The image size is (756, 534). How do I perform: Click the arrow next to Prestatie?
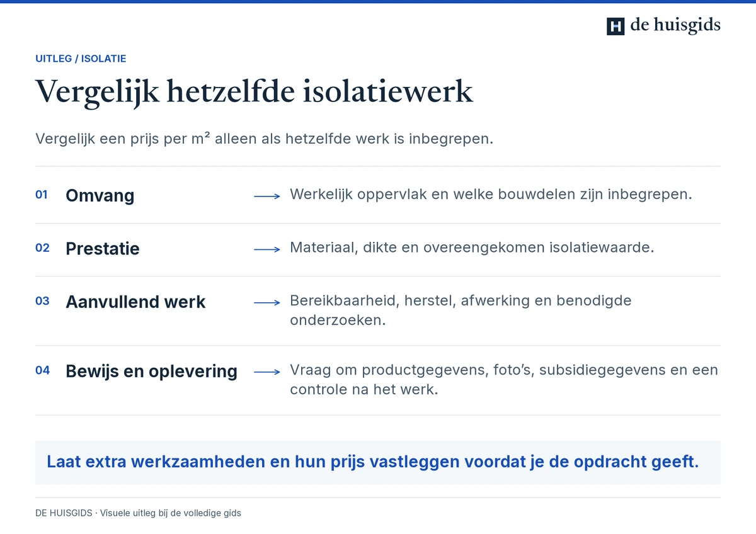point(267,249)
